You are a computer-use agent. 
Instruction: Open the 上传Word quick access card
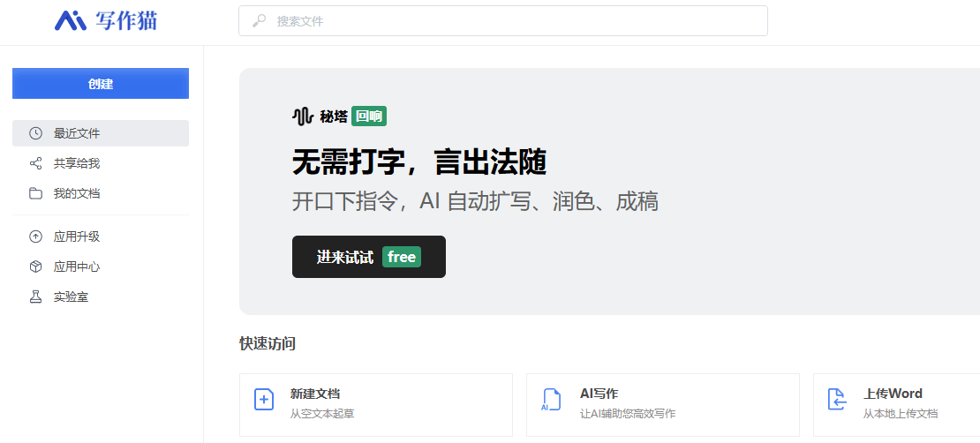(896, 405)
